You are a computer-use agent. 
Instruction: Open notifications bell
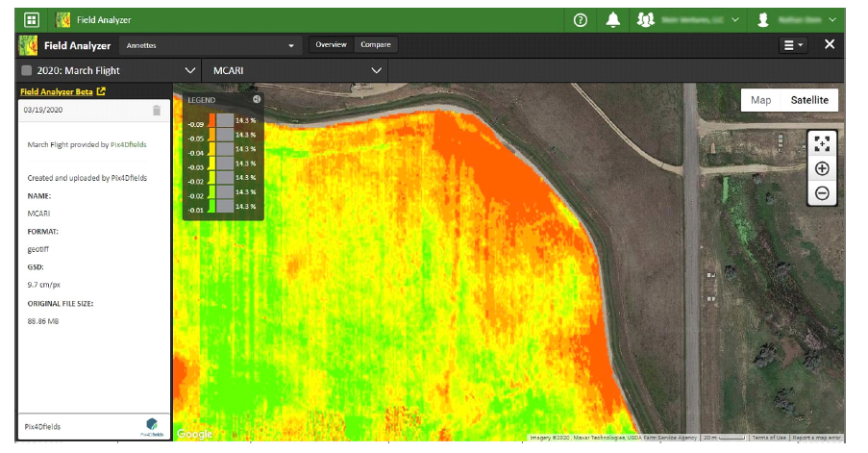(x=612, y=19)
